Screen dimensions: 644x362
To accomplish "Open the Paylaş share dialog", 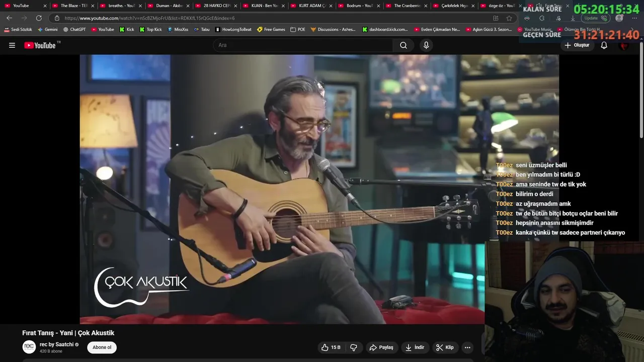I will (x=381, y=347).
